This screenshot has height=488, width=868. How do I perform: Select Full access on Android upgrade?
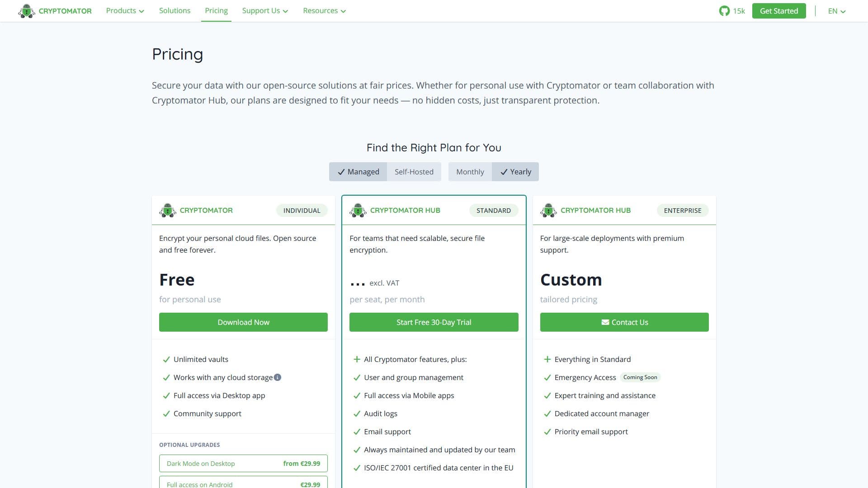pyautogui.click(x=243, y=483)
